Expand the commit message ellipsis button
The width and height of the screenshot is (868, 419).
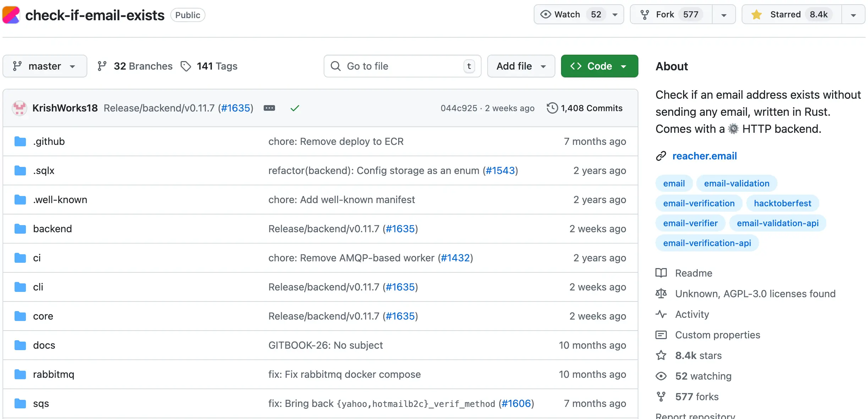tap(269, 108)
